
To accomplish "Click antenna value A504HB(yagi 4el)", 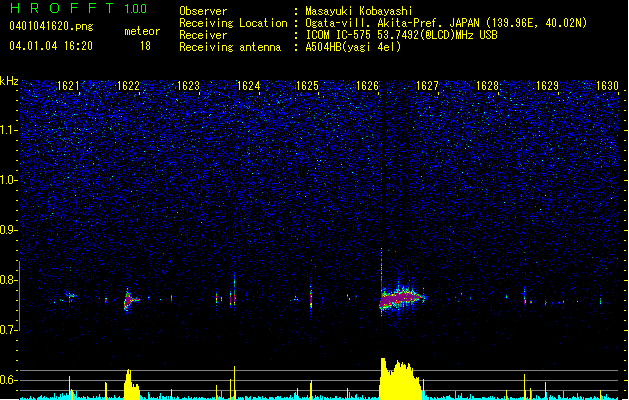I will (x=353, y=47).
